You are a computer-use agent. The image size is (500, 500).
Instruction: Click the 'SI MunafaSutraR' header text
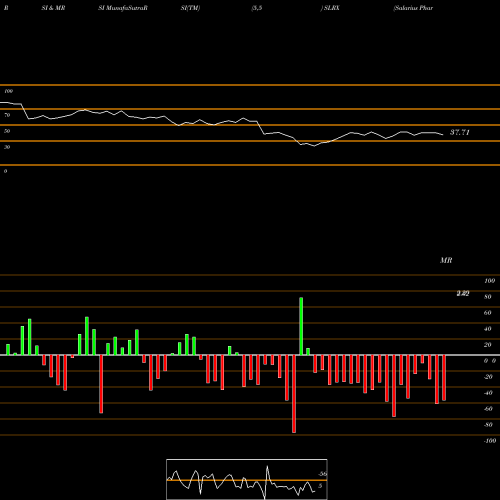pos(123,8)
